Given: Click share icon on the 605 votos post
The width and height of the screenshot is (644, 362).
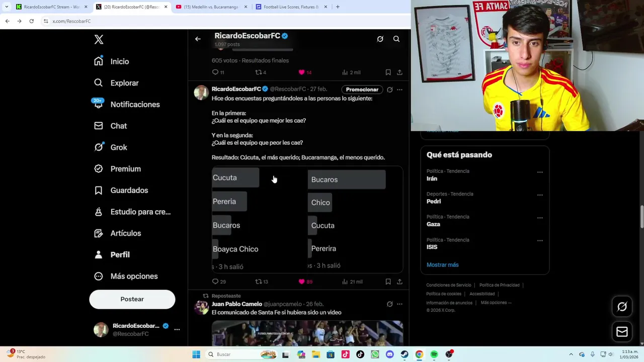Looking at the screenshot, I should [x=399, y=72].
